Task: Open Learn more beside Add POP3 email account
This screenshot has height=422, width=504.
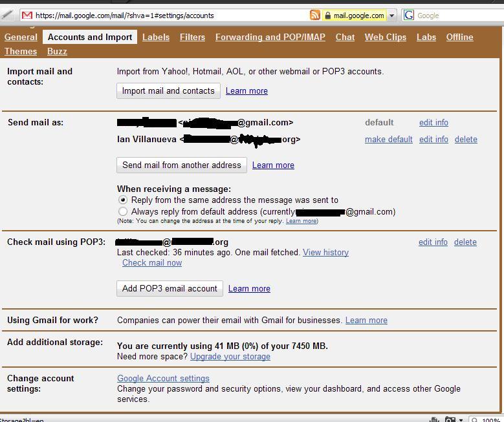Action: (249, 288)
